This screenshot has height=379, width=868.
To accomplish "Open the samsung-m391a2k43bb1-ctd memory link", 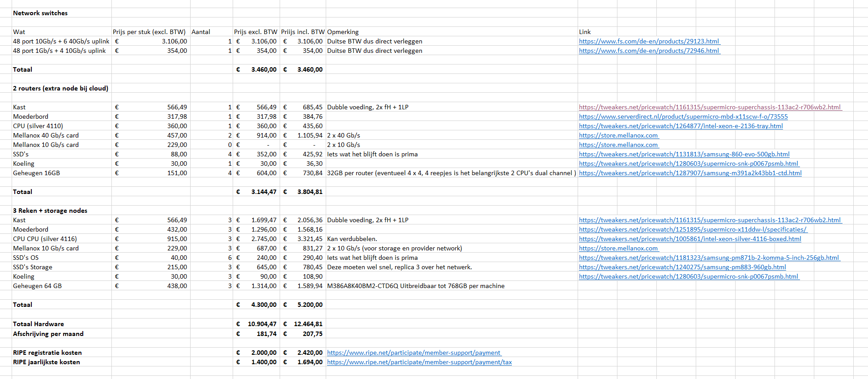I will click(690, 173).
